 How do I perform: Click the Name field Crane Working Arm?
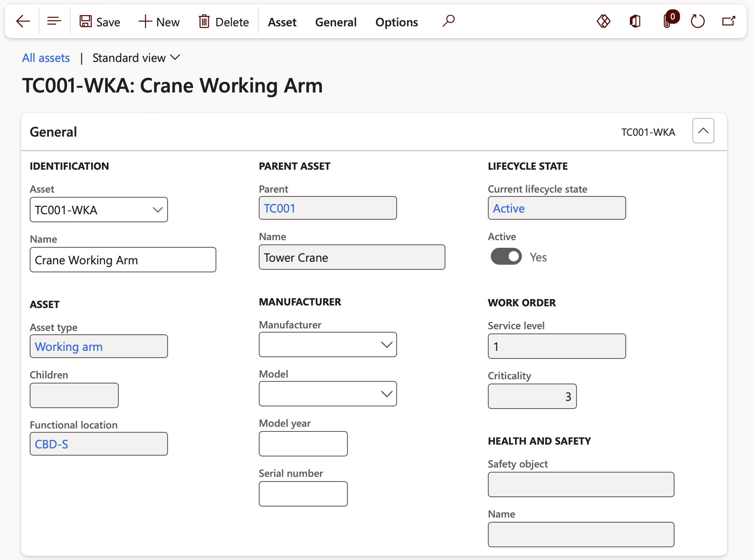coord(123,260)
